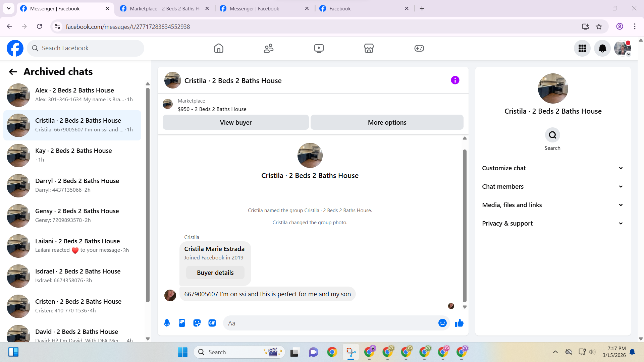This screenshot has width=644, height=362.
Task: Switch to Marketplace - 2 Beds 2 Baths tab
Action: pyautogui.click(x=164, y=9)
